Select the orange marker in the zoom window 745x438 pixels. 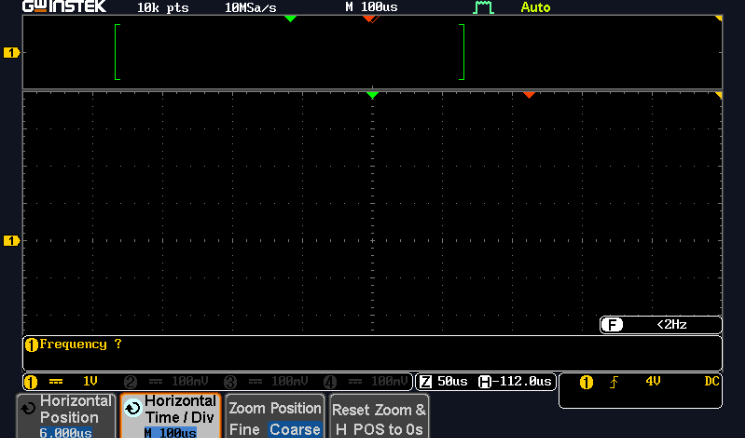[529, 95]
